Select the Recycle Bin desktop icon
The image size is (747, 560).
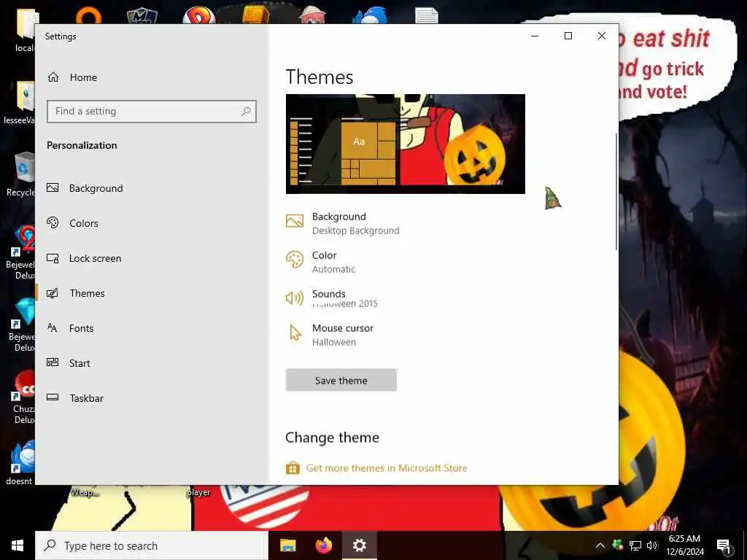point(21,174)
